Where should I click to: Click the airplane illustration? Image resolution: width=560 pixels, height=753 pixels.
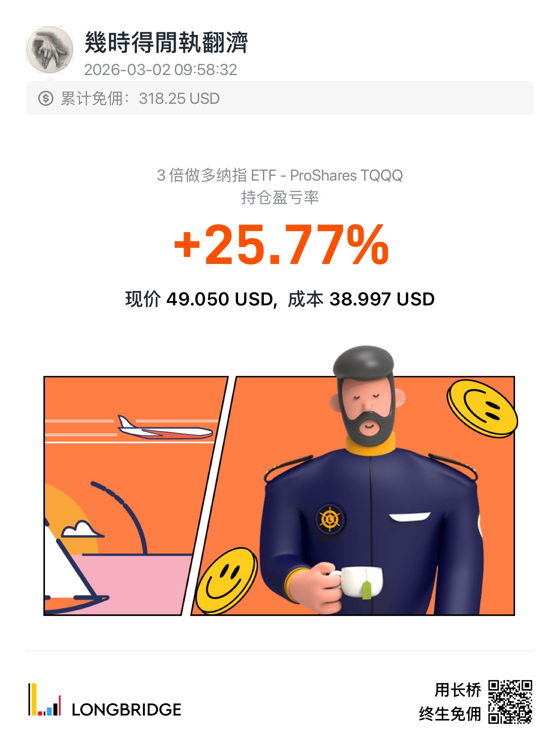[x=165, y=428]
